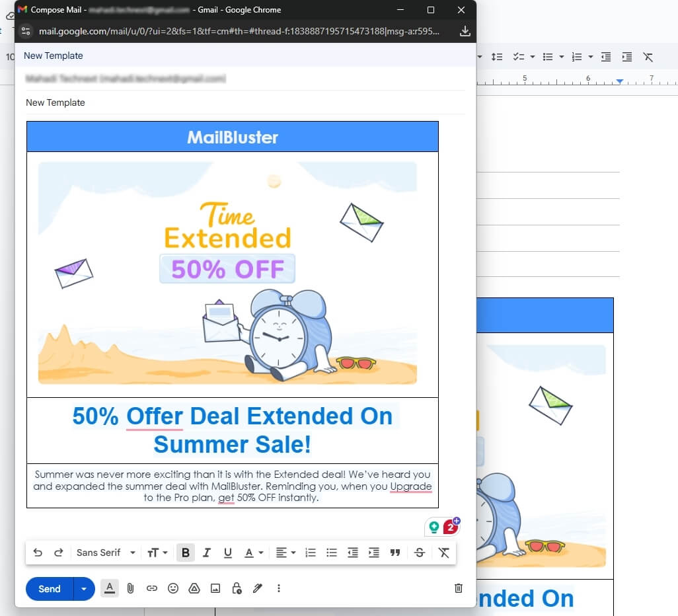
Task: Click the 'New Template' compose window title
Action: coord(53,56)
